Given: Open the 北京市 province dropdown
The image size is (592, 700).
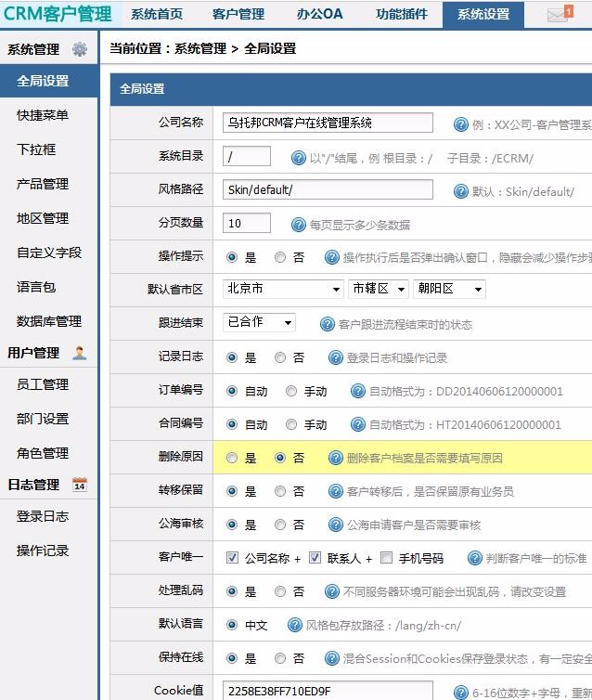Looking at the screenshot, I should [x=284, y=290].
